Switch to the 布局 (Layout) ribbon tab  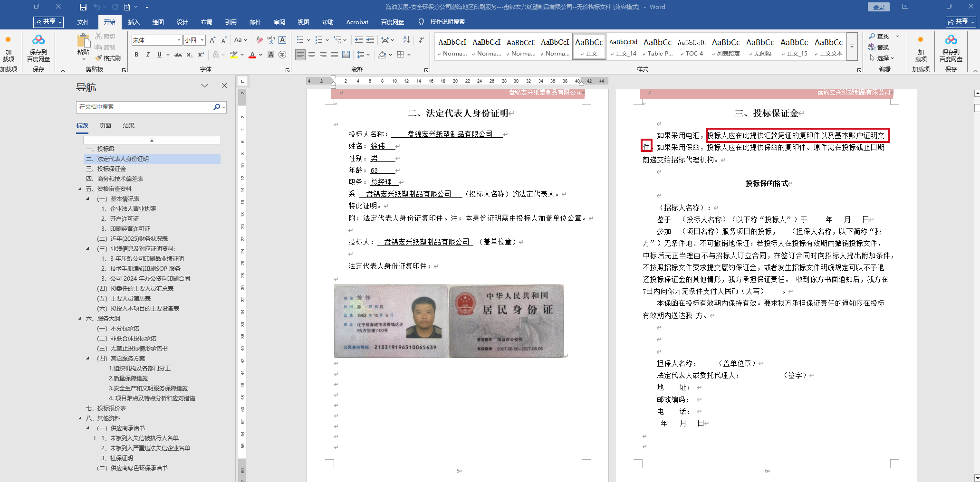click(207, 22)
